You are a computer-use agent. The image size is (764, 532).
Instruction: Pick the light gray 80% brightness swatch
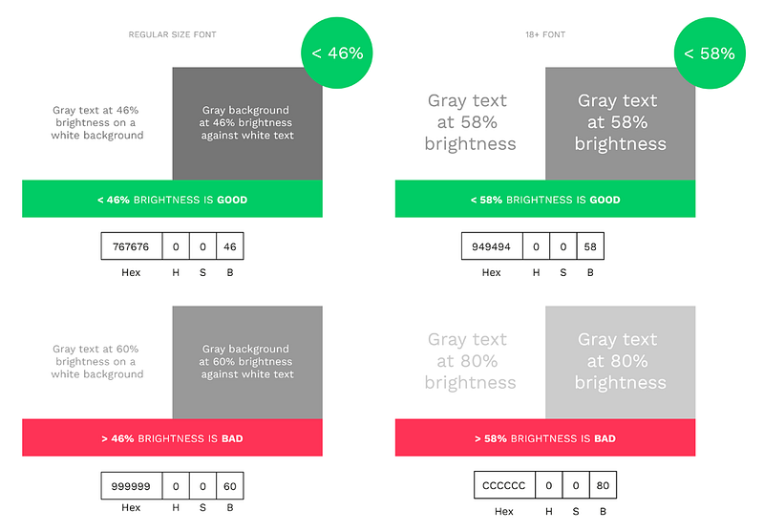[x=620, y=362]
